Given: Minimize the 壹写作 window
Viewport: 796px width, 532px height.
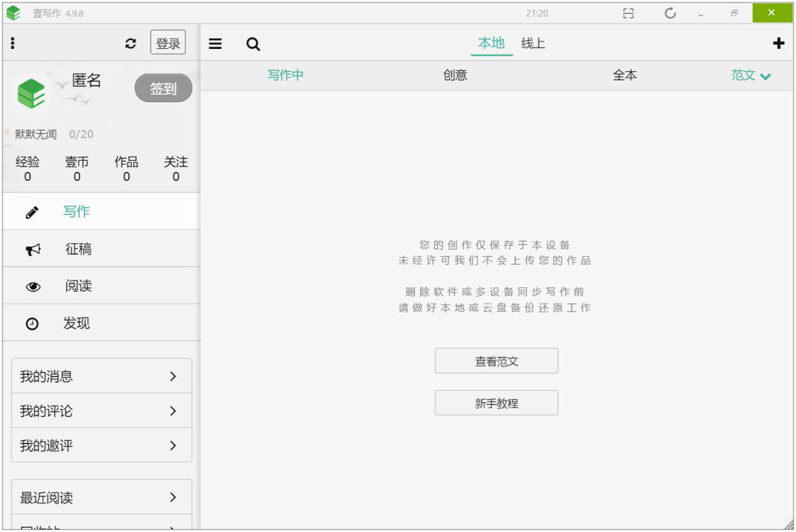Looking at the screenshot, I should (x=702, y=14).
